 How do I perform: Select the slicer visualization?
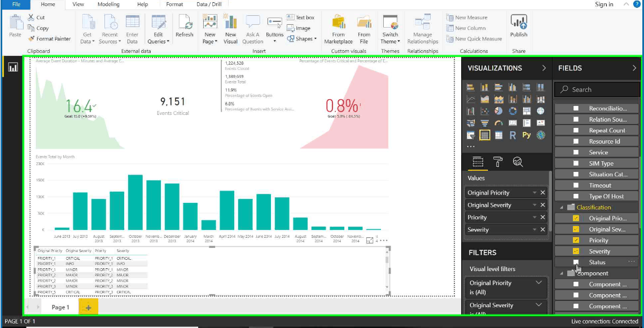(471, 135)
